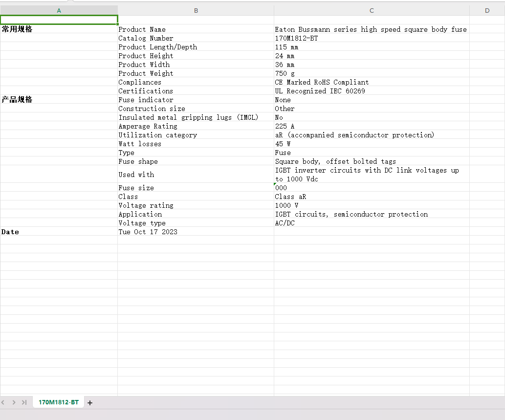Click the 24 mm value cell

(372, 55)
